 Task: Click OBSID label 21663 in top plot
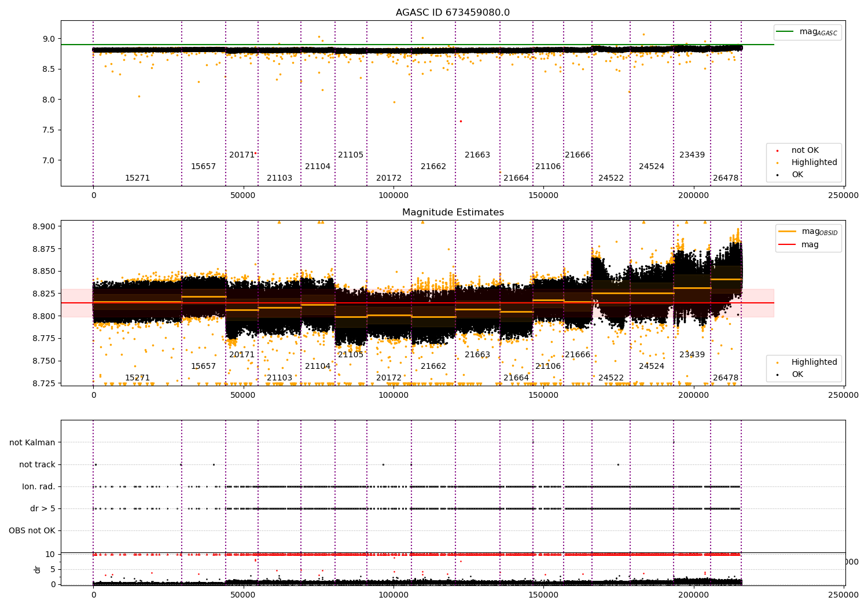(477, 155)
